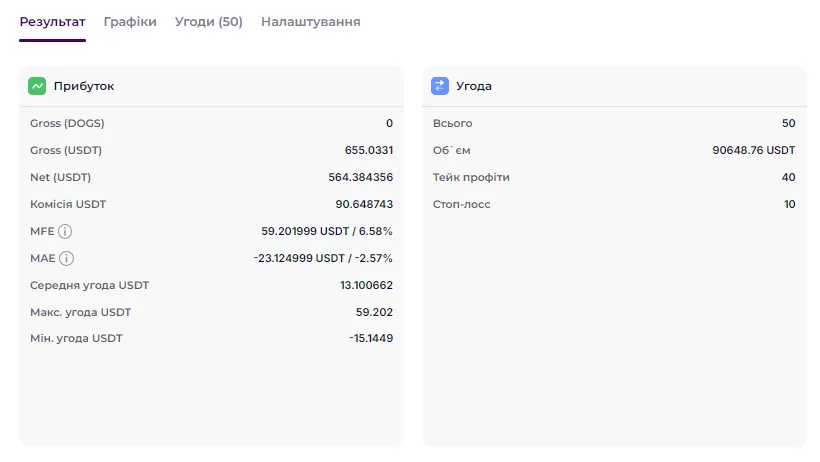Click the Gross (DOGS) label

(x=67, y=123)
